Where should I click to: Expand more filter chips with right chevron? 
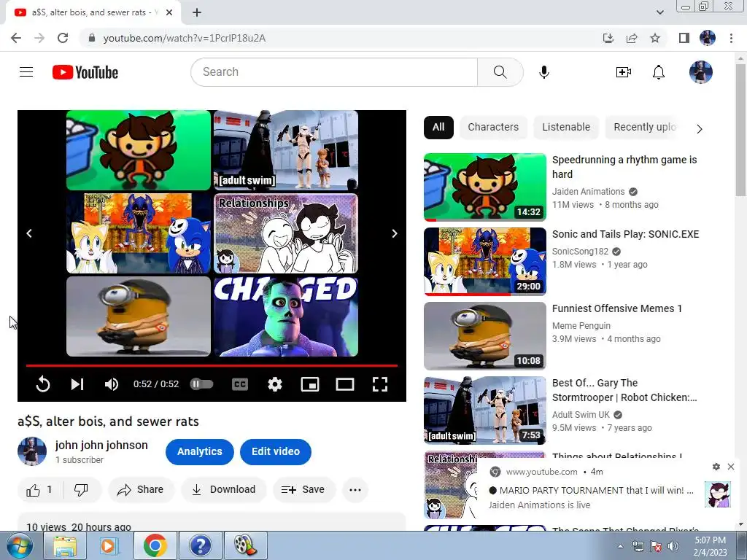tap(699, 128)
